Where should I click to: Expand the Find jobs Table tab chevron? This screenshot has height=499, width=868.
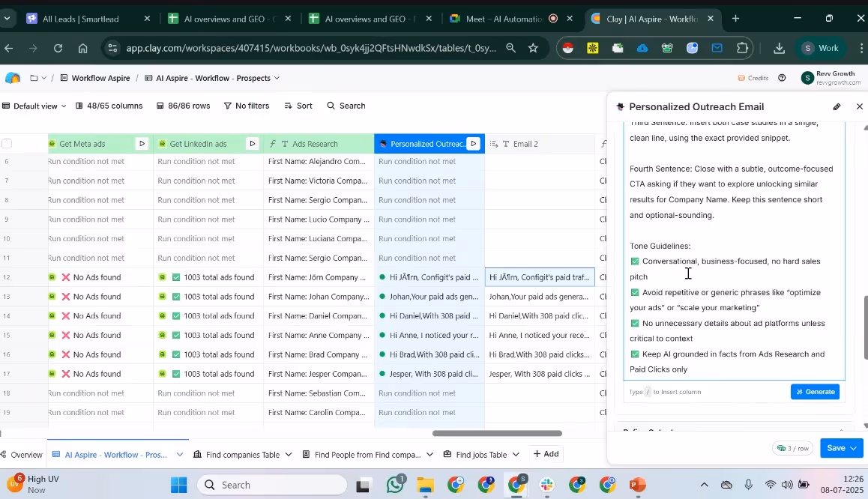click(516, 454)
